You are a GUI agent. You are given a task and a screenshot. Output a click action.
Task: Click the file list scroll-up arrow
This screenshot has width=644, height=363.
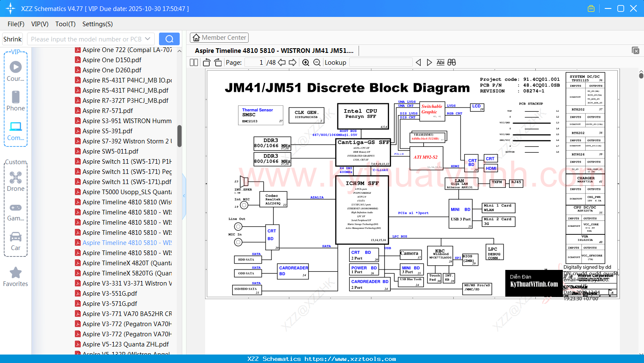[x=179, y=51]
